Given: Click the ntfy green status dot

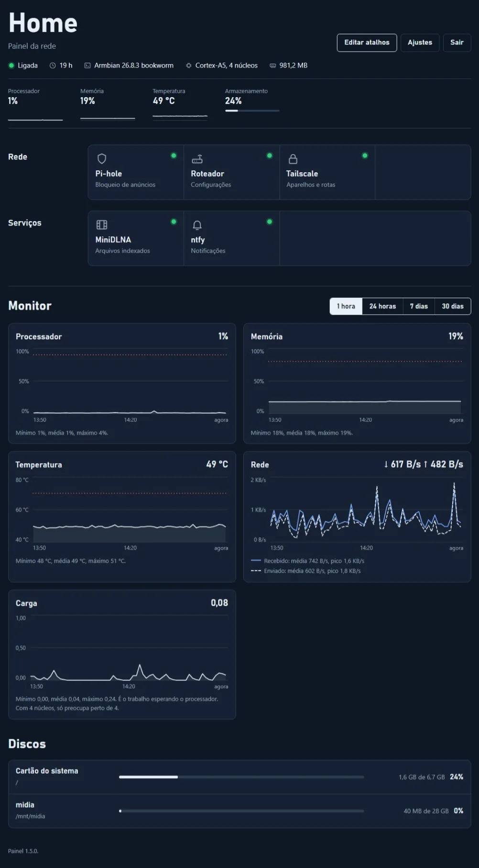Looking at the screenshot, I should pyautogui.click(x=269, y=222).
